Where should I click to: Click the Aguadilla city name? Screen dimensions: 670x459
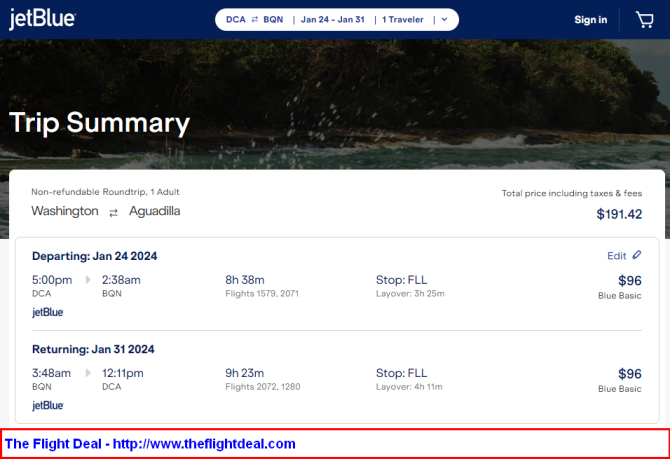click(x=155, y=211)
